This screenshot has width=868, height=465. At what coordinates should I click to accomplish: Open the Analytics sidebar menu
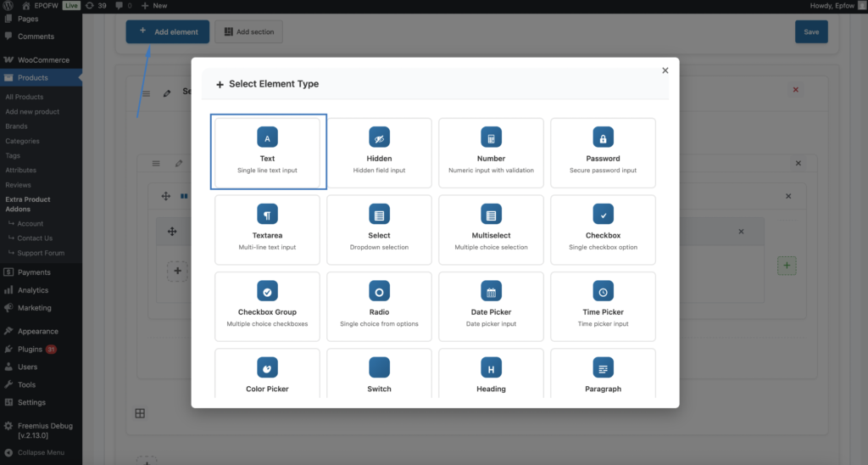33,290
